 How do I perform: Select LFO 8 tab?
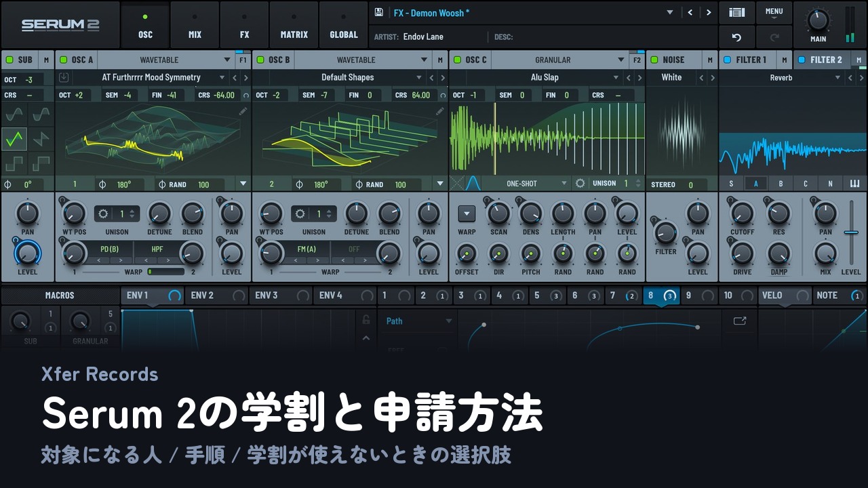pyautogui.click(x=661, y=296)
